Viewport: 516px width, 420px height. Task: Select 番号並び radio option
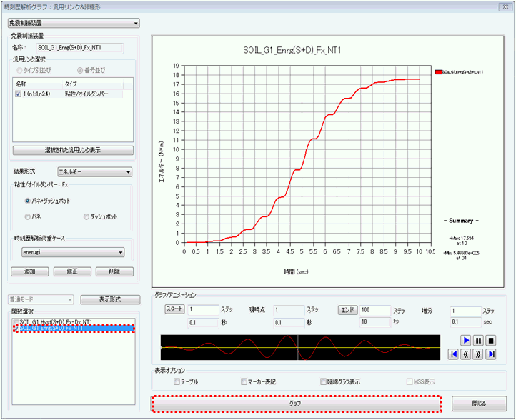(80, 71)
